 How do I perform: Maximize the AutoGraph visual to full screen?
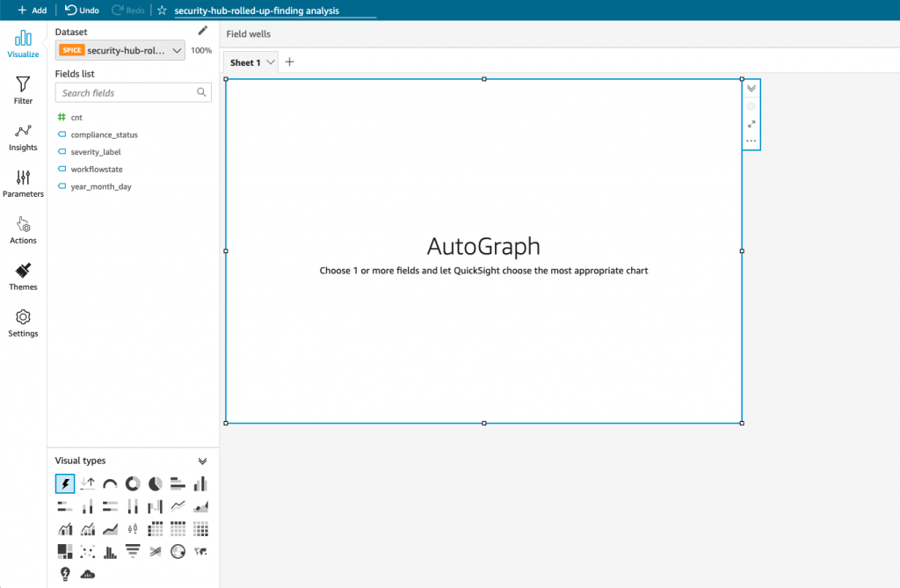pos(751,124)
